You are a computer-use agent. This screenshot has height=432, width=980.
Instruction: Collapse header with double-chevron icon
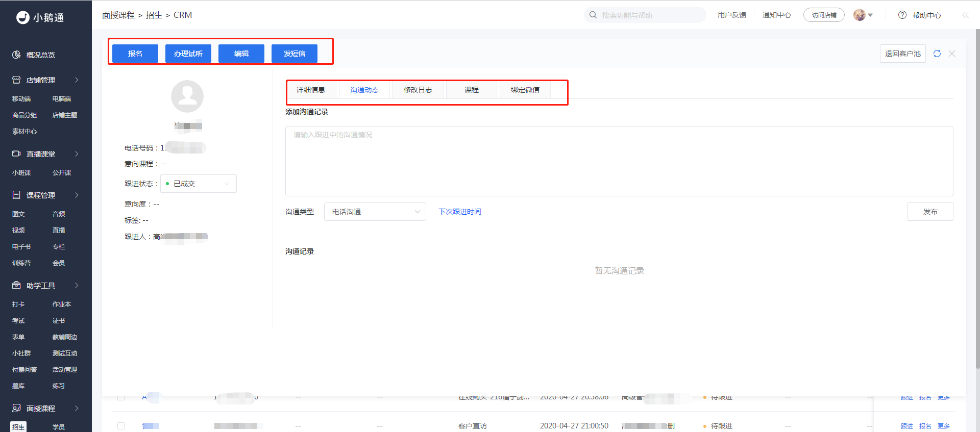(965, 15)
